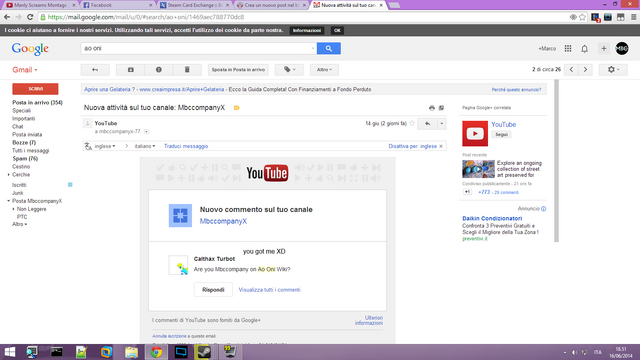
Task: Click Informazioni on cookie banner
Action: pos(307,31)
